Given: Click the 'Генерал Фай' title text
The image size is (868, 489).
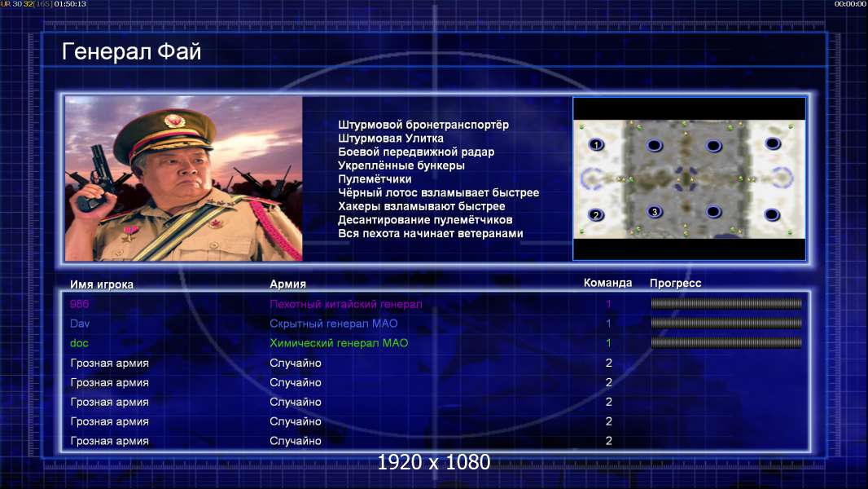Looking at the screenshot, I should [131, 51].
